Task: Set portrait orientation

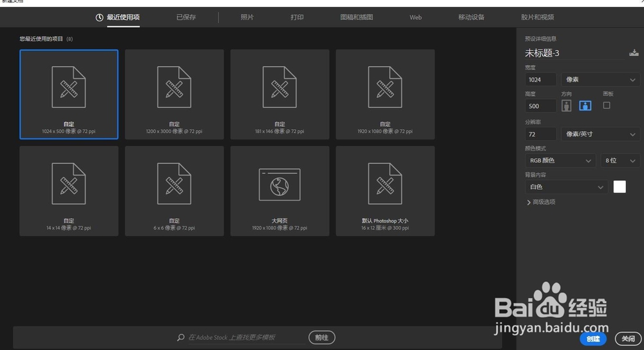Action: 566,106
